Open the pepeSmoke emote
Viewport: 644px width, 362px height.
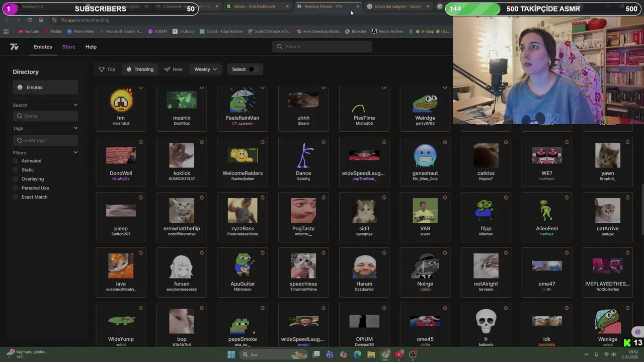click(x=243, y=326)
